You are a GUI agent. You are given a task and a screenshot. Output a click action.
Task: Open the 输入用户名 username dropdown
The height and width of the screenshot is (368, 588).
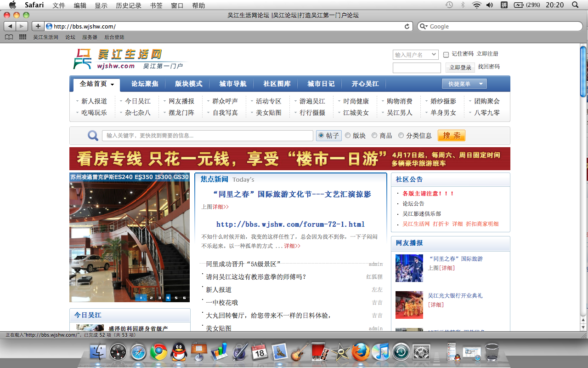(x=415, y=55)
